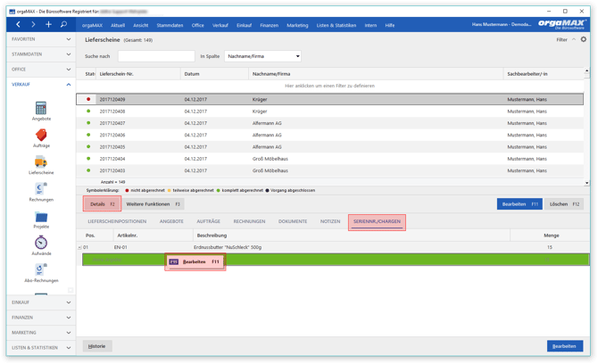Expand the Finanzen sidebar section
The image size is (598, 364).
tap(41, 318)
